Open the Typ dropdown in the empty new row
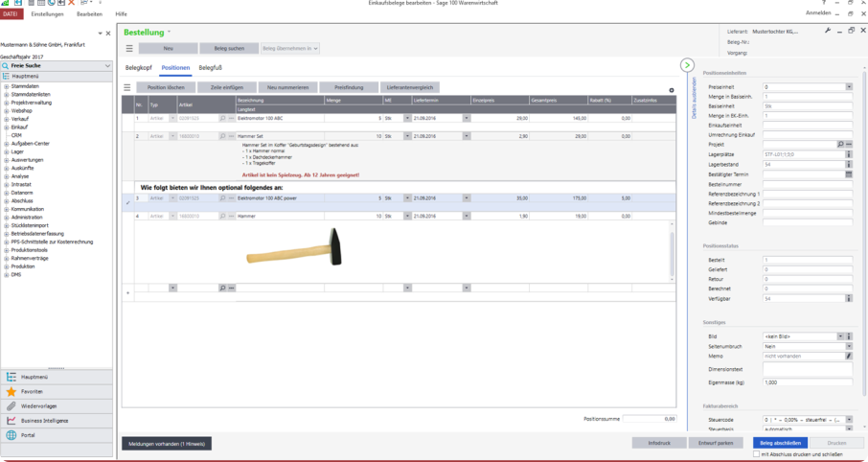Screen dimensions: 868x462 click(x=172, y=289)
